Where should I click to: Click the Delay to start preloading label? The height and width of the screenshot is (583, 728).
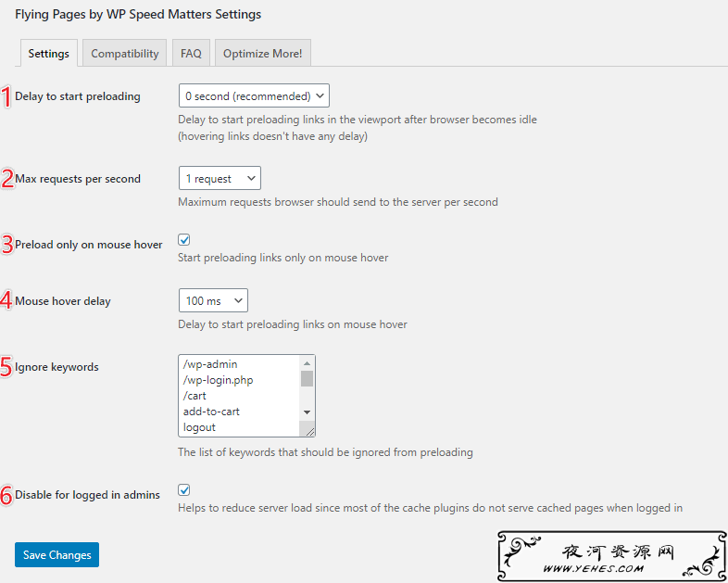78,96
